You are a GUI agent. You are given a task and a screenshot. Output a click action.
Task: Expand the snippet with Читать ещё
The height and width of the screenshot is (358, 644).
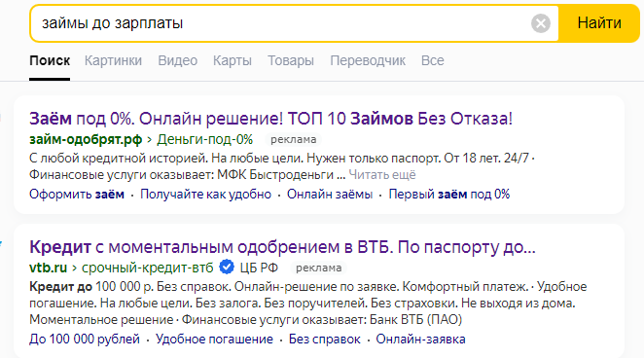[x=382, y=175]
